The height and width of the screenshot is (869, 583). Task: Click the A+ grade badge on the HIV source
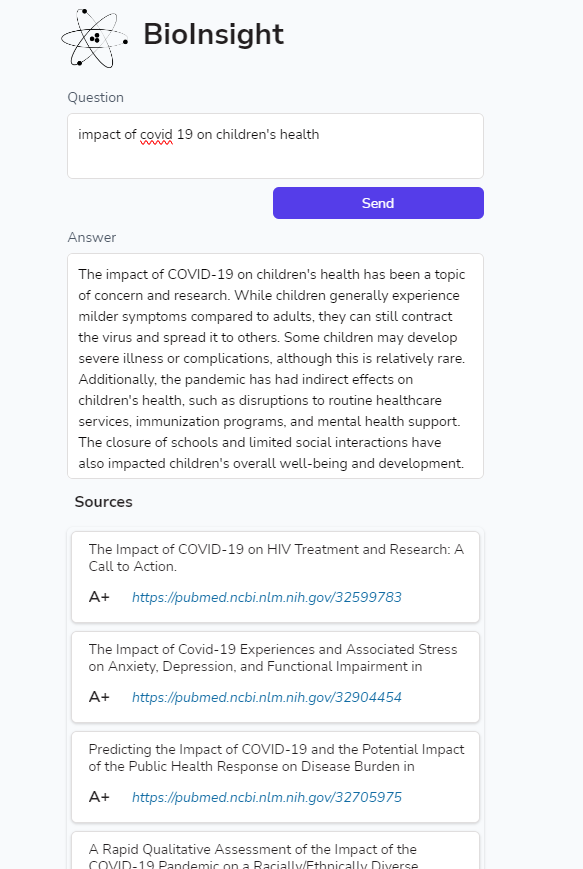point(98,597)
